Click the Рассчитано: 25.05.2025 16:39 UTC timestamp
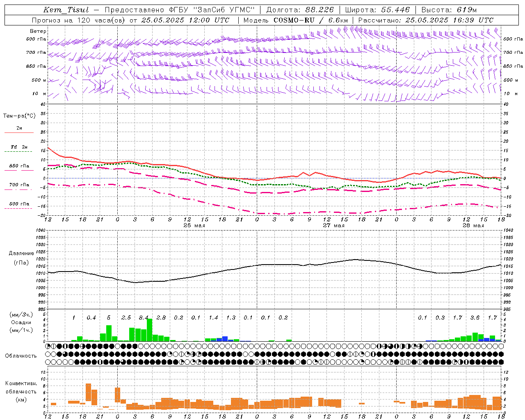This screenshot has height=420, width=525. click(x=426, y=20)
